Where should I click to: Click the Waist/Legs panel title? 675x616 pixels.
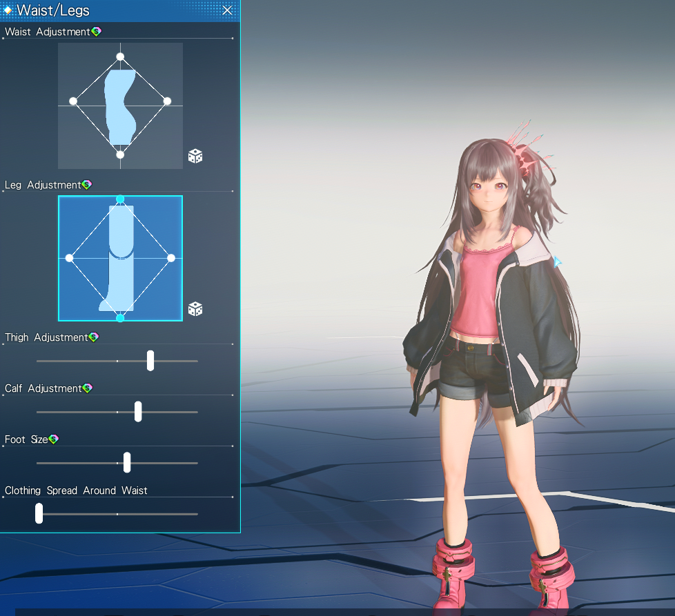coord(53,10)
